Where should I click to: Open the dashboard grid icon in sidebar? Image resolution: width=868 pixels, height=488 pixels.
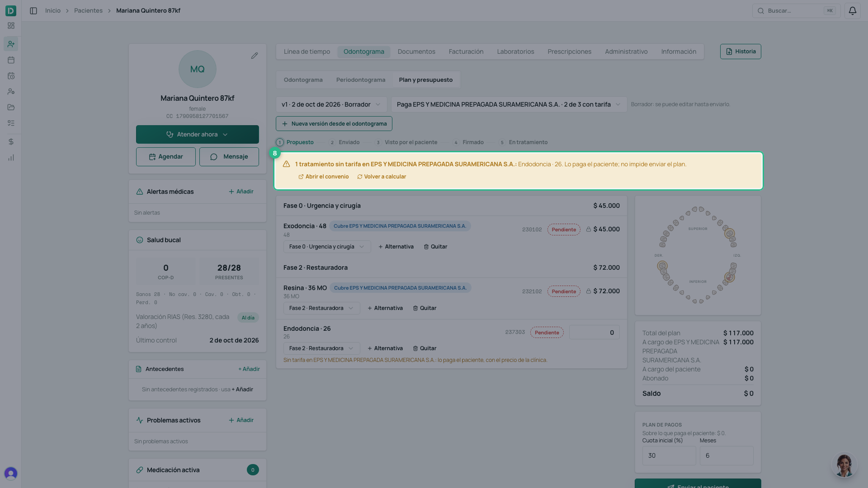pyautogui.click(x=11, y=26)
